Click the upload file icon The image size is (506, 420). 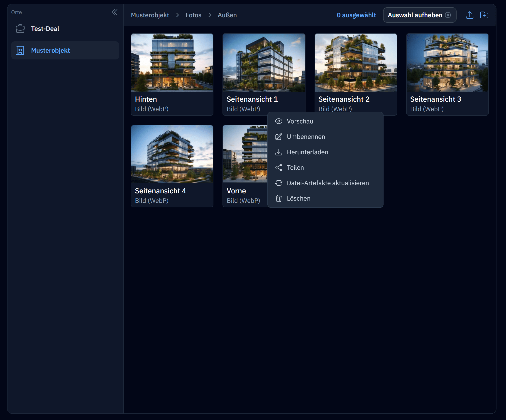click(x=469, y=15)
